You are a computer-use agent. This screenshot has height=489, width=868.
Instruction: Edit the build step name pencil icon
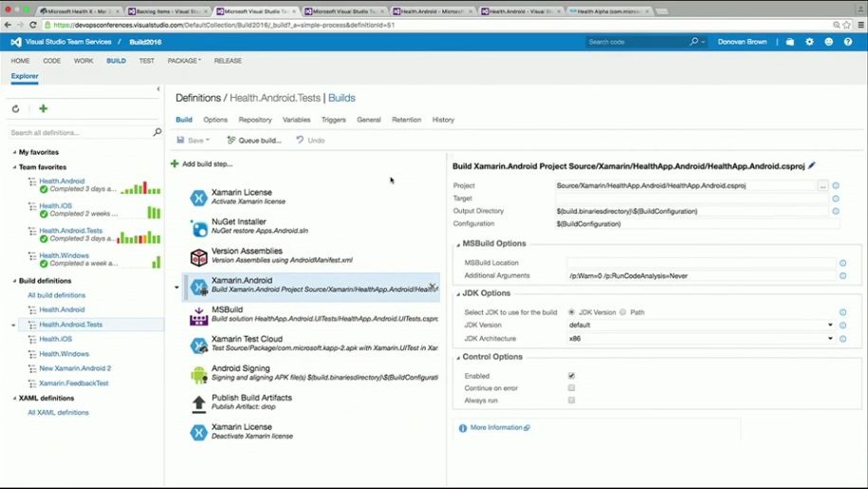pyautogui.click(x=812, y=165)
